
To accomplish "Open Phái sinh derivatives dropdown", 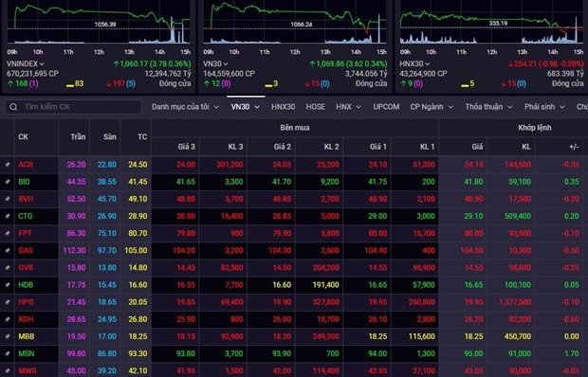I will [x=544, y=107].
